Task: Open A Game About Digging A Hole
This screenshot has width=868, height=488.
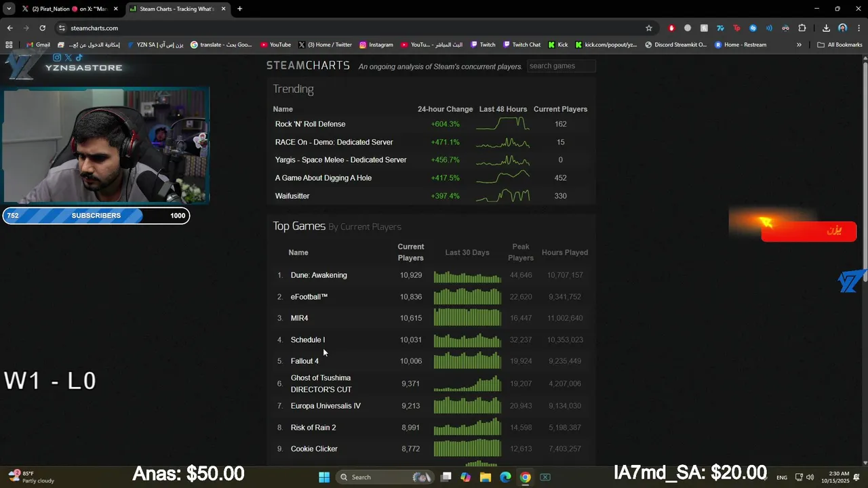Action: coord(323,178)
